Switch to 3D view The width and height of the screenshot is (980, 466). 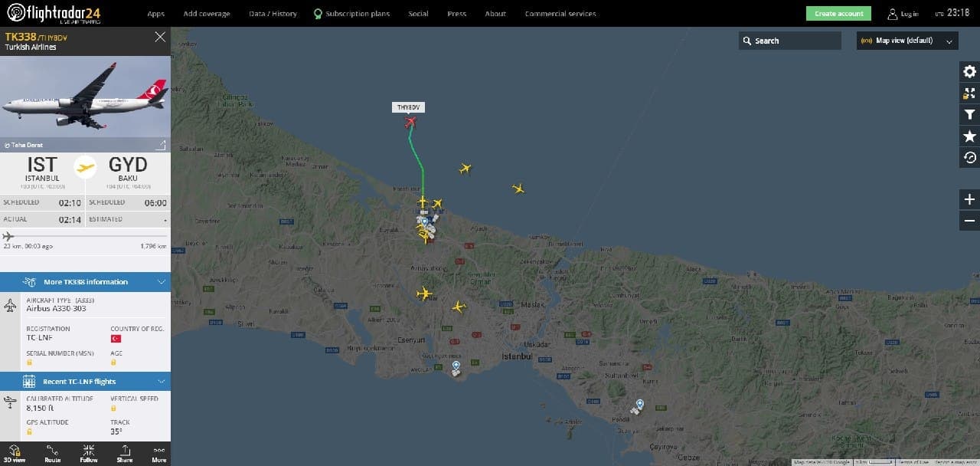point(15,454)
